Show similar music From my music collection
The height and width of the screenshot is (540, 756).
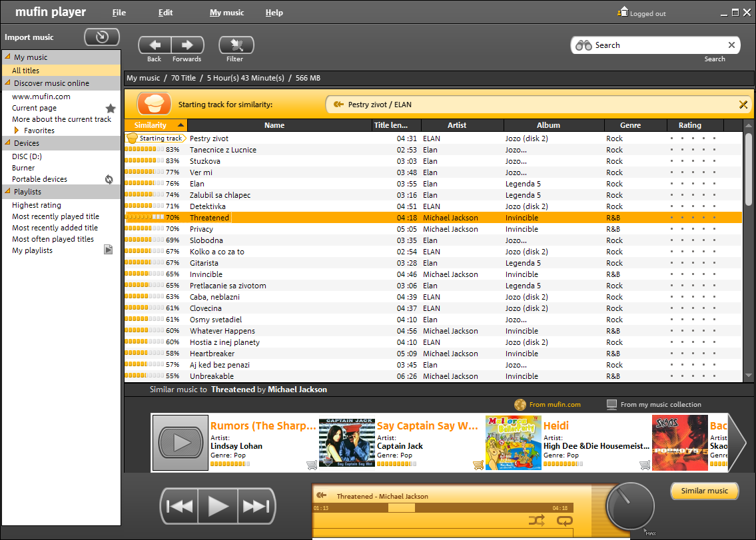click(661, 405)
